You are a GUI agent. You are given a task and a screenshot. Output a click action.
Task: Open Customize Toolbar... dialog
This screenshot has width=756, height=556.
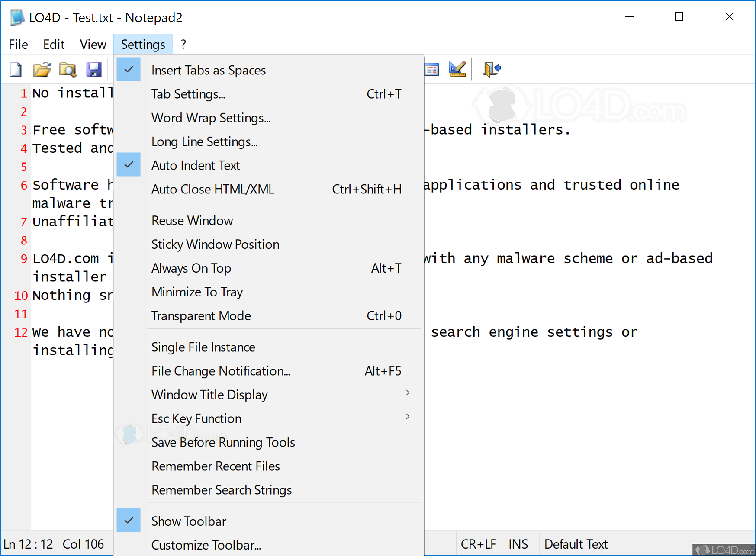[x=269, y=544]
